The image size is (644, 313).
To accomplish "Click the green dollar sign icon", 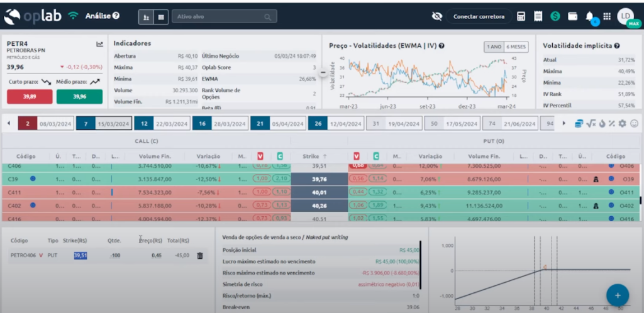I will pyautogui.click(x=555, y=16).
